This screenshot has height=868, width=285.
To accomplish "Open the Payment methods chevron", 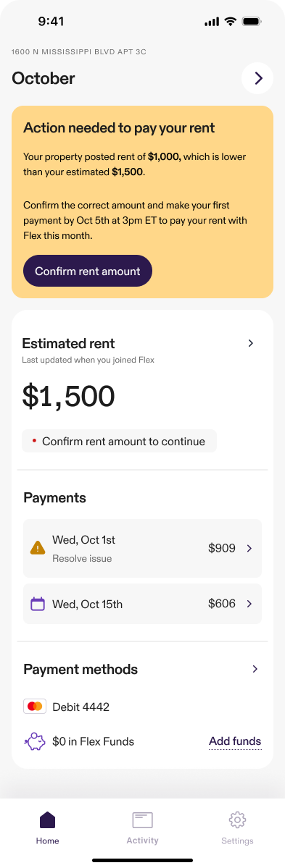I will pyautogui.click(x=255, y=669).
